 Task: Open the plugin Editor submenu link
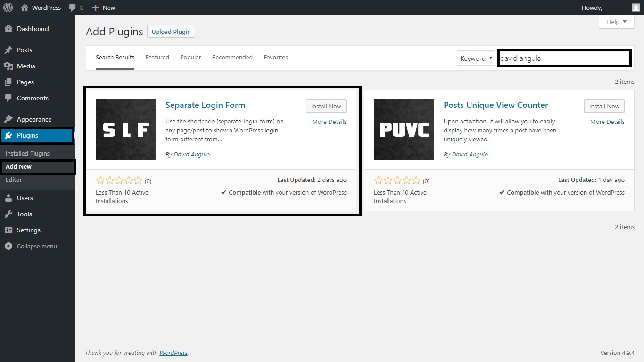click(14, 180)
